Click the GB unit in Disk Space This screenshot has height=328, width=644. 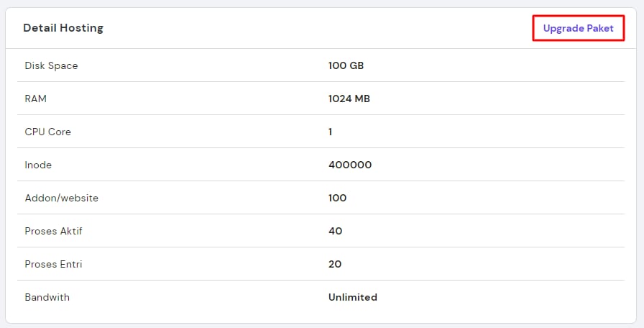pos(356,65)
